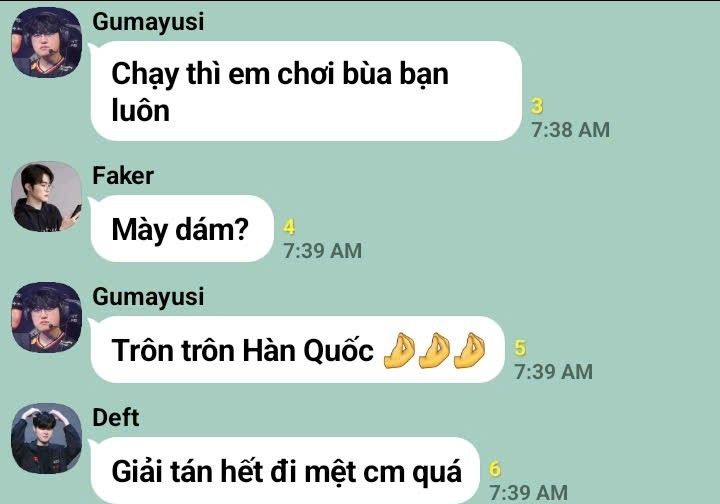The height and width of the screenshot is (504, 720).
Task: Tap the last pinched-fingers emoji
Action: click(469, 350)
